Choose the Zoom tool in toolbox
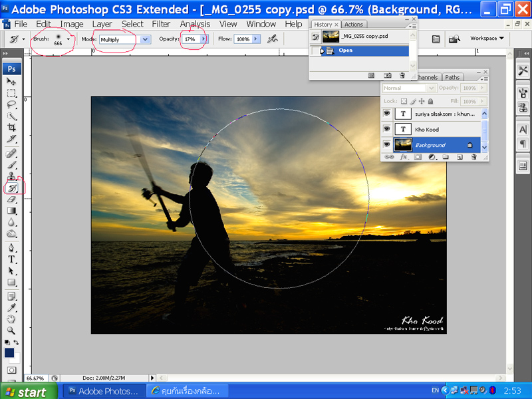The height and width of the screenshot is (399, 532). [x=12, y=330]
